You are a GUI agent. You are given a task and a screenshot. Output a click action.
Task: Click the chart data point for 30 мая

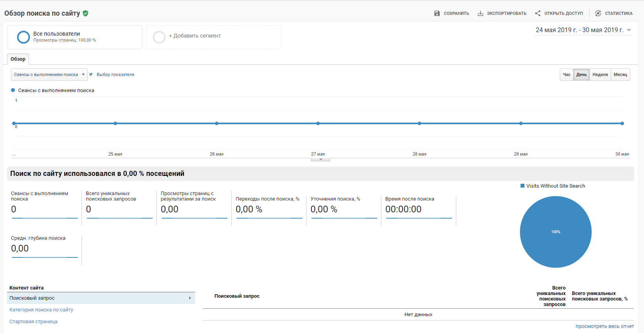[x=622, y=123]
